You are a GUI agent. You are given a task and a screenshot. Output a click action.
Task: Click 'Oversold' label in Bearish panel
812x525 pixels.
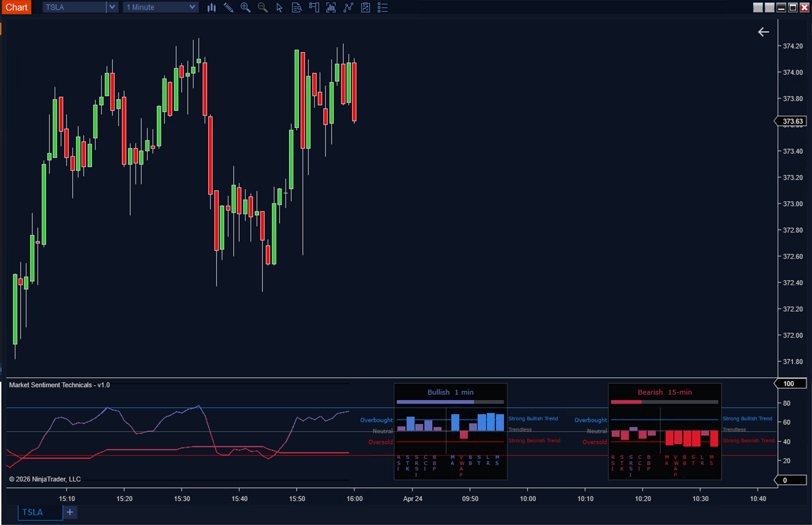pos(595,442)
